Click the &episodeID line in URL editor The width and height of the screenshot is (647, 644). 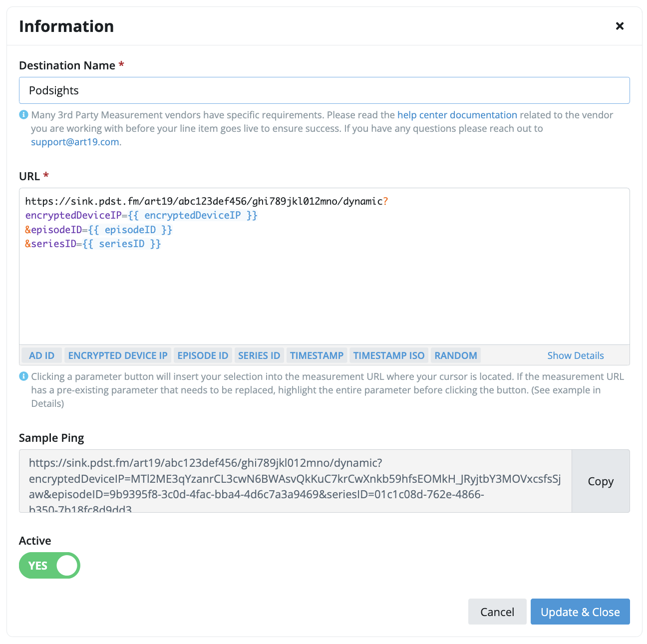[x=99, y=230]
